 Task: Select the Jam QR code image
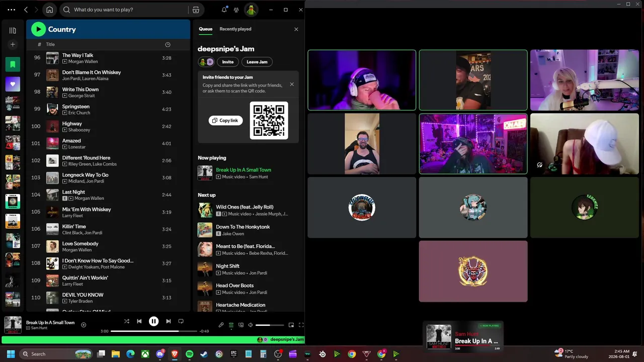pos(269,120)
